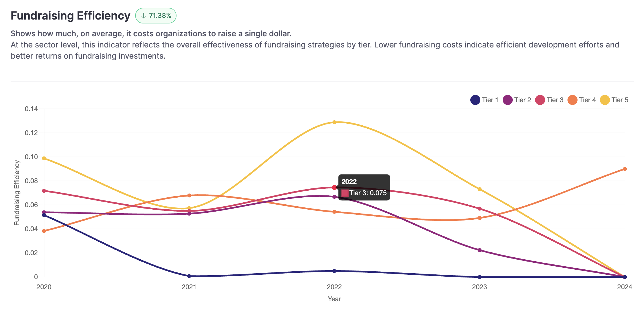Screen dimensions: 644x316
Task: Click the Tier 4 data point at 2020
Action: pos(44,231)
